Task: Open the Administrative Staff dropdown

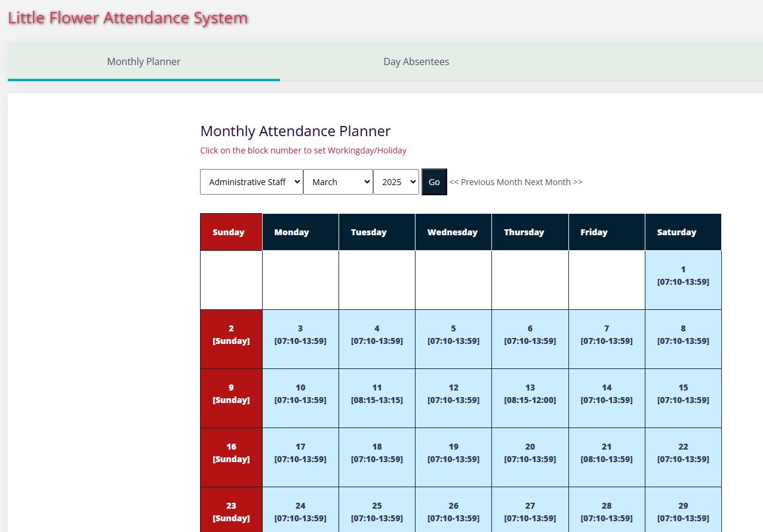Action: [x=251, y=182]
